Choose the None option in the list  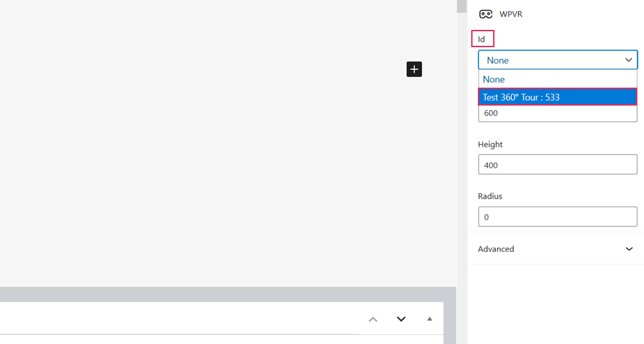point(558,79)
